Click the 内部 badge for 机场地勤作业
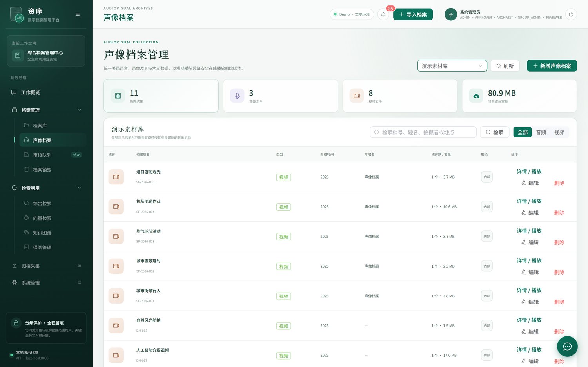The width and height of the screenshot is (588, 367). pos(487,207)
